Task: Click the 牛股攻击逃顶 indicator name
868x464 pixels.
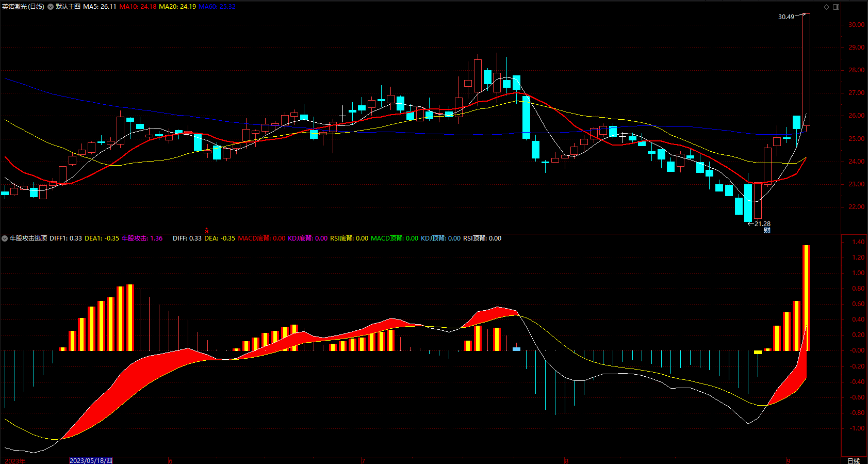Action: 28,238
